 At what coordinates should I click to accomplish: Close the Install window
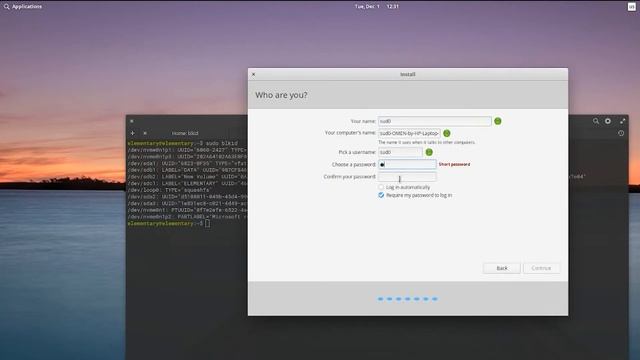tap(253, 74)
